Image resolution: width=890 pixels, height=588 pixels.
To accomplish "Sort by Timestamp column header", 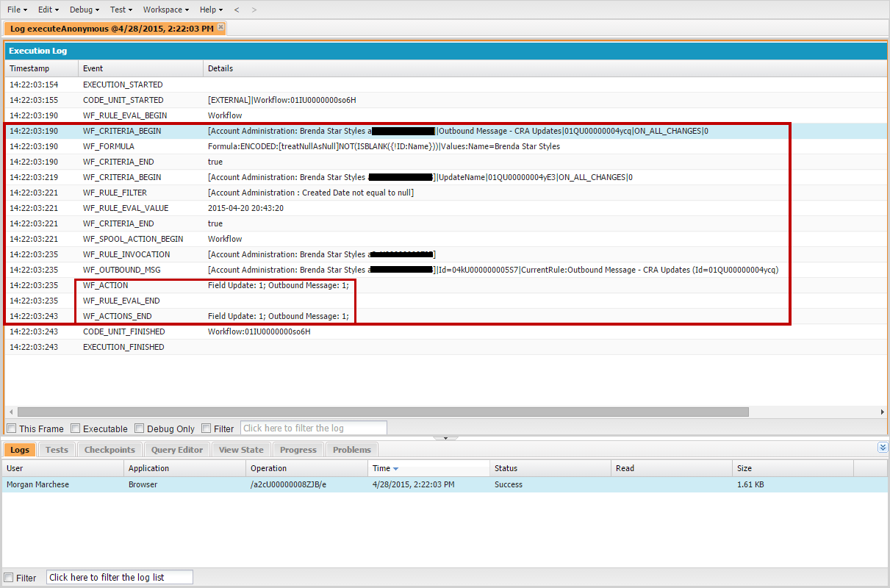I will [41, 68].
